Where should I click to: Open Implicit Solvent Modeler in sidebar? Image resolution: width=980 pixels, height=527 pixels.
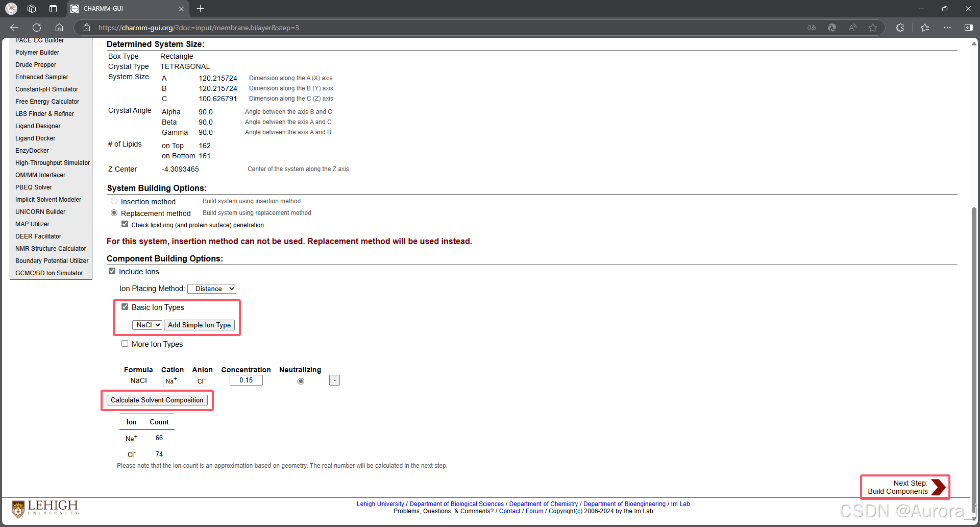tap(48, 200)
